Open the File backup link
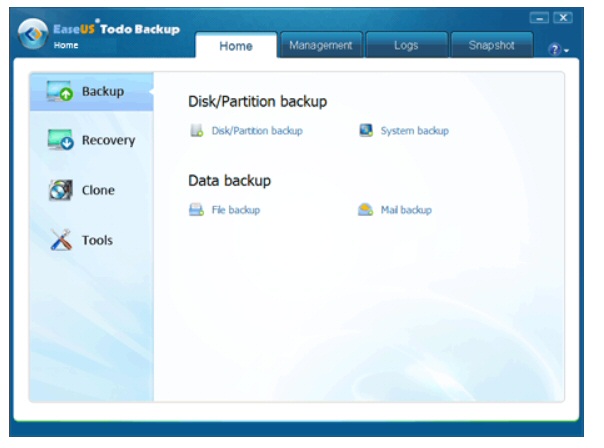 click(x=236, y=210)
